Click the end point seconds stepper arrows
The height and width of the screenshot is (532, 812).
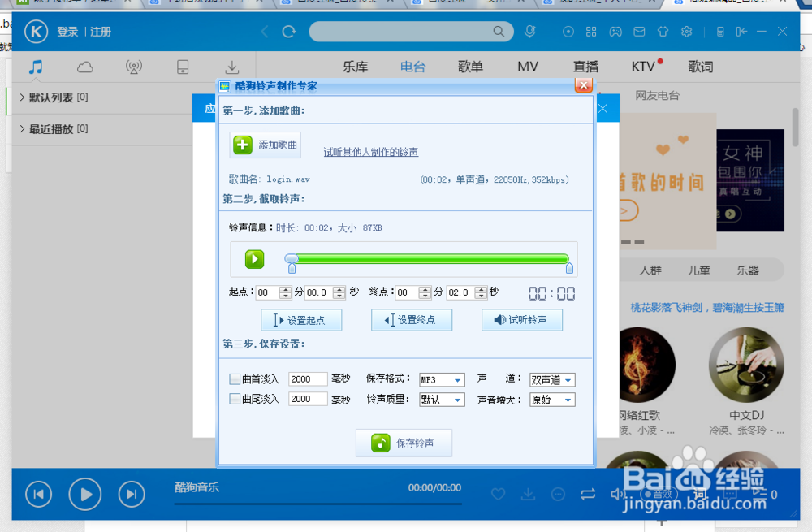pos(481,292)
